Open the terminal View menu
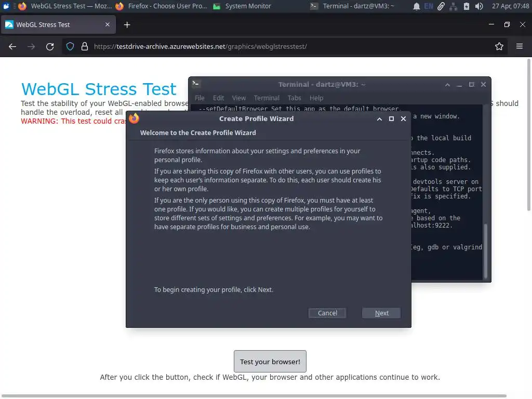Image resolution: width=532 pixels, height=399 pixels. point(239,98)
